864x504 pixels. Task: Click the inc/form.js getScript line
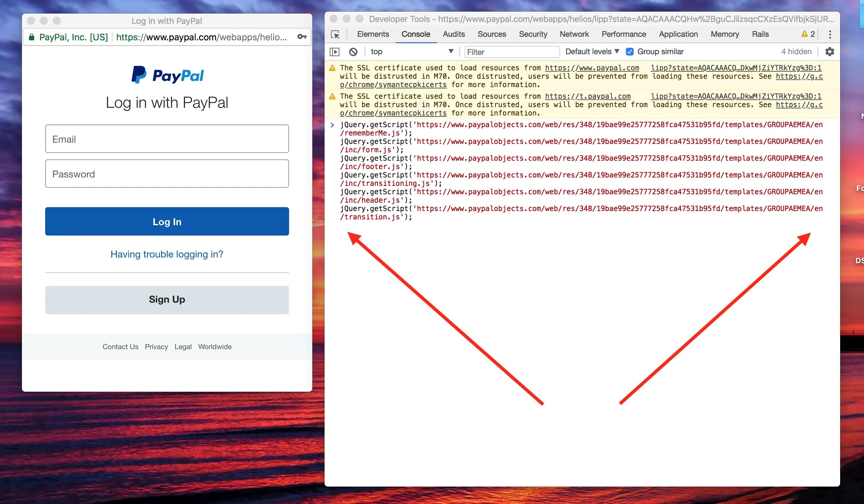tap(581, 146)
